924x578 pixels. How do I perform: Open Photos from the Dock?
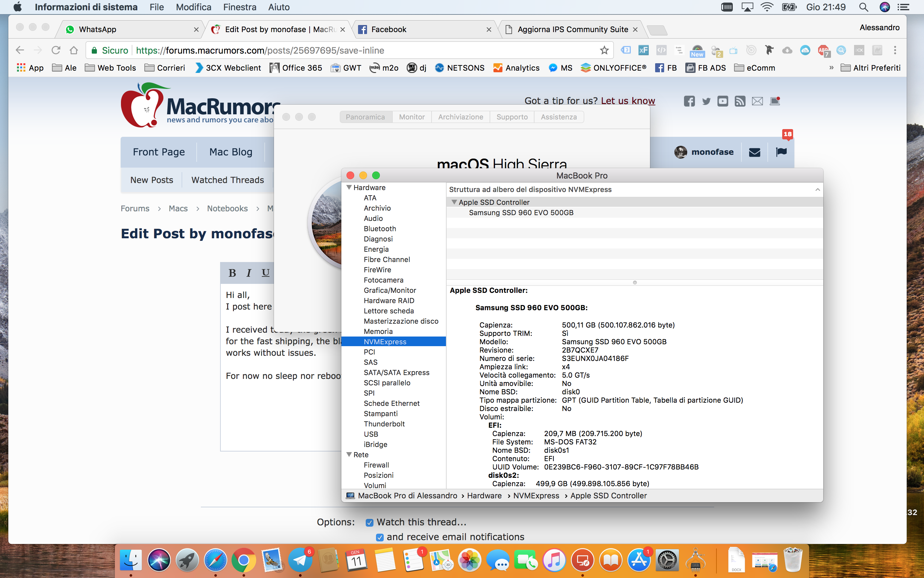tap(470, 560)
